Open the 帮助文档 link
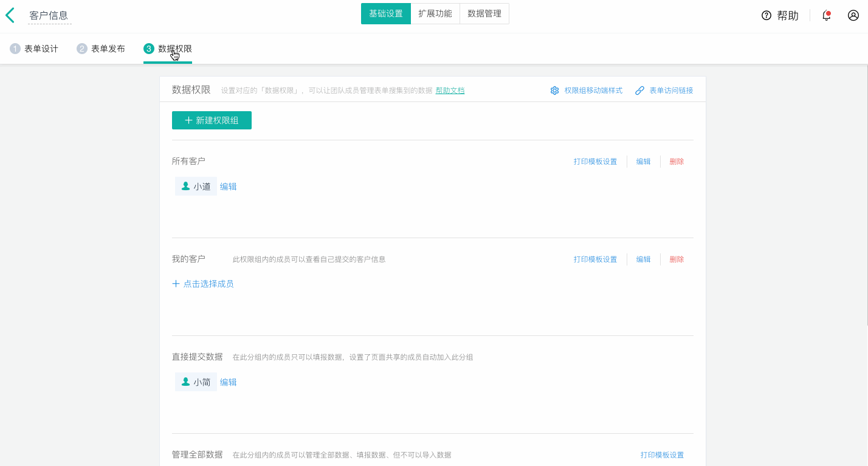Screen dimensions: 868x466 coord(450,90)
